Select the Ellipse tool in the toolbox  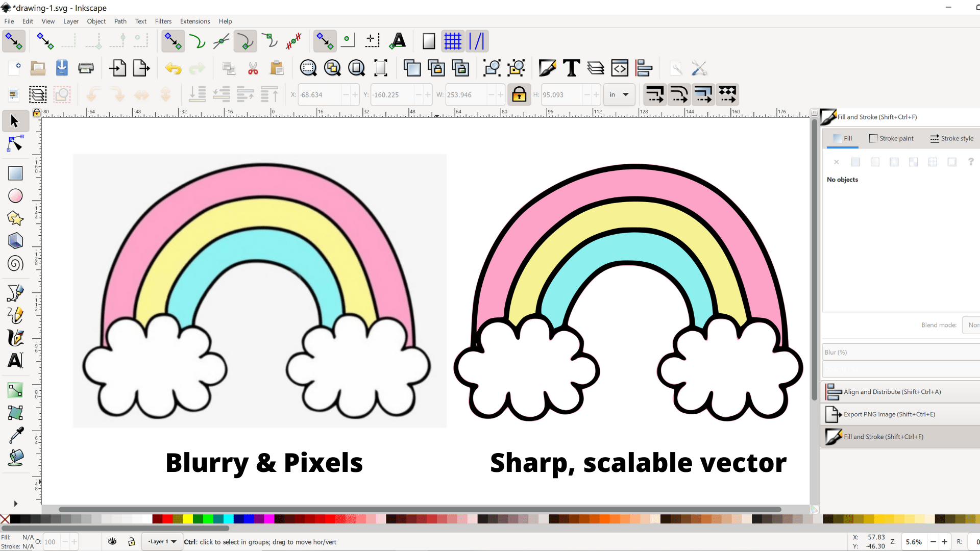[15, 196]
